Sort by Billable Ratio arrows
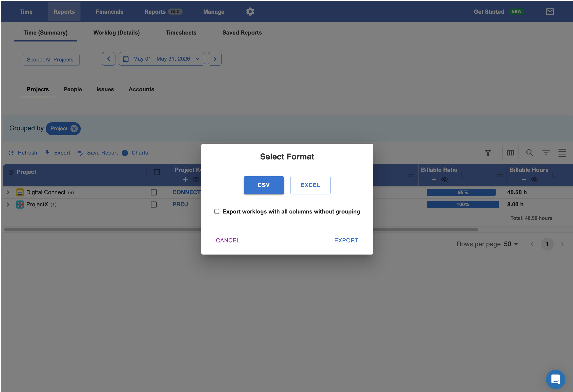Viewport: 573px width, 392px height. click(463, 176)
